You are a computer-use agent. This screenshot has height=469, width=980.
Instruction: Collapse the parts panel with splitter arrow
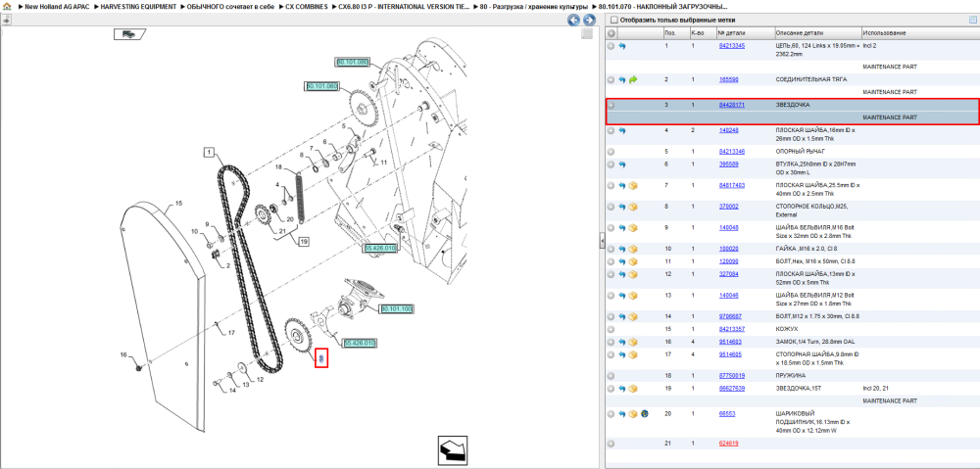click(602, 240)
